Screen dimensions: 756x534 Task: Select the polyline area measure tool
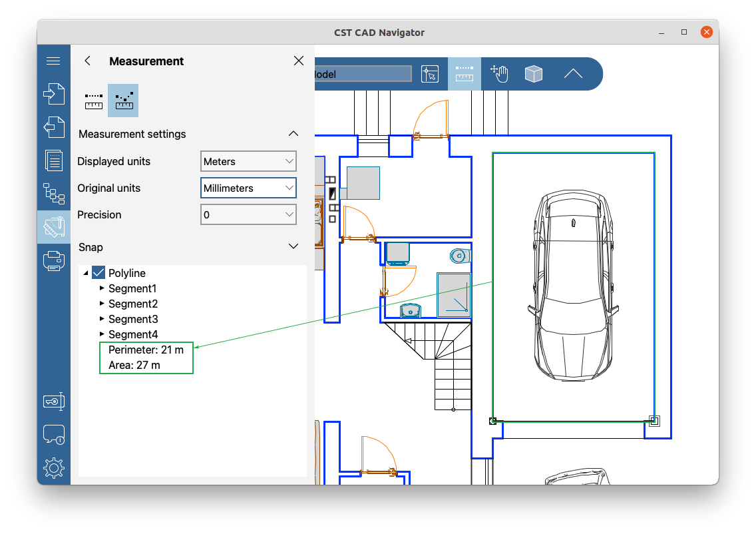123,101
